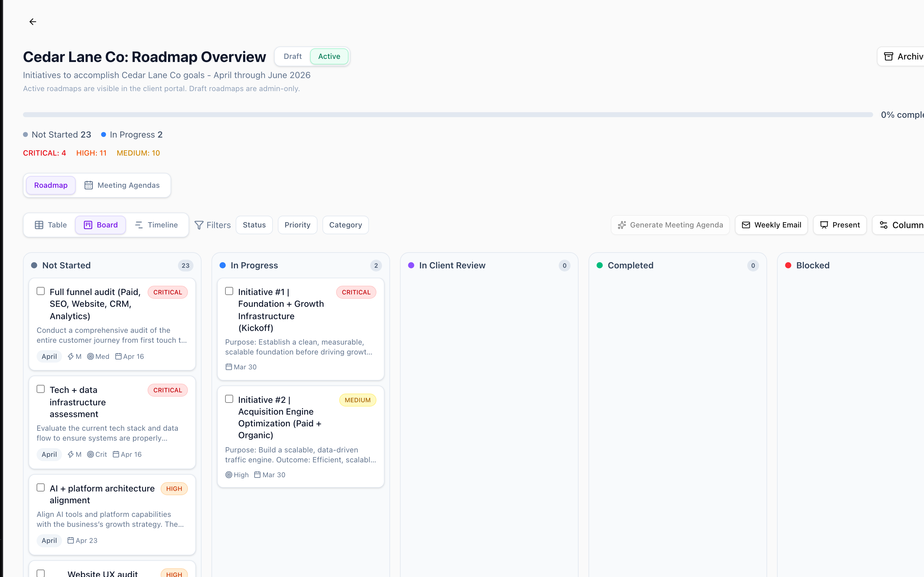924x577 pixels.
Task: Check the Initiative #1 card checkbox
Action: point(229,291)
